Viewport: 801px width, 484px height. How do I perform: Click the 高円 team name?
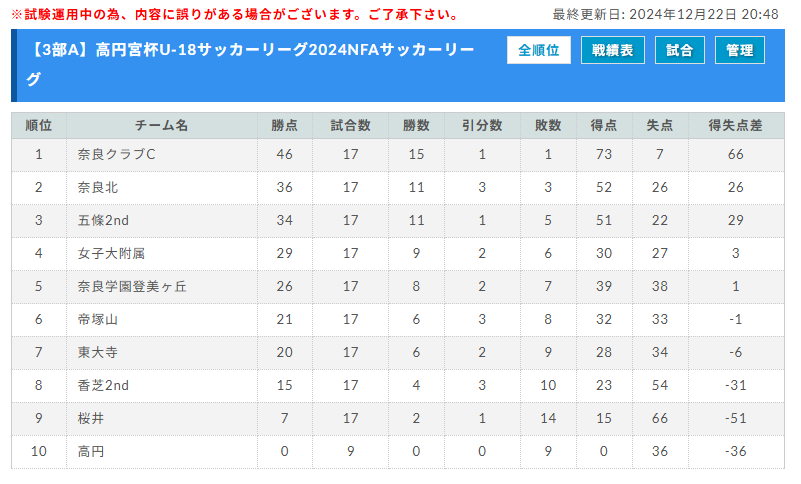coord(90,451)
